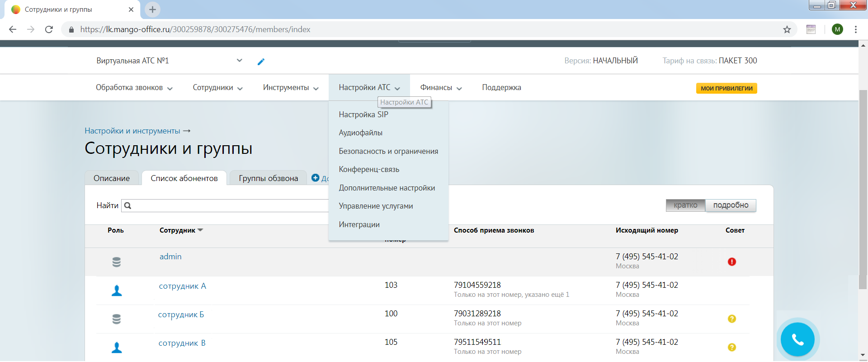
Task: Open the Поддержка page
Action: click(501, 87)
